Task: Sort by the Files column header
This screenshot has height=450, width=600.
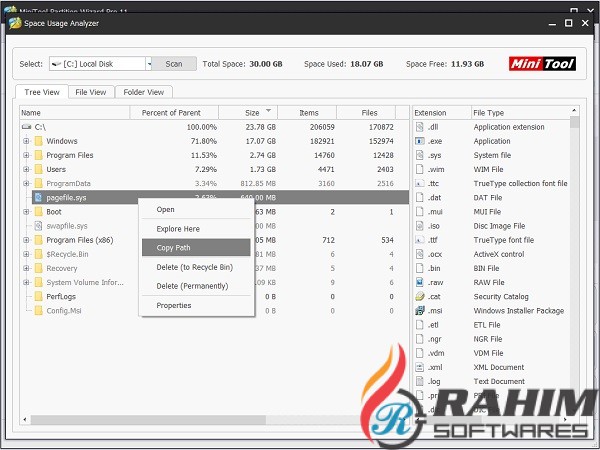Action: pos(366,113)
